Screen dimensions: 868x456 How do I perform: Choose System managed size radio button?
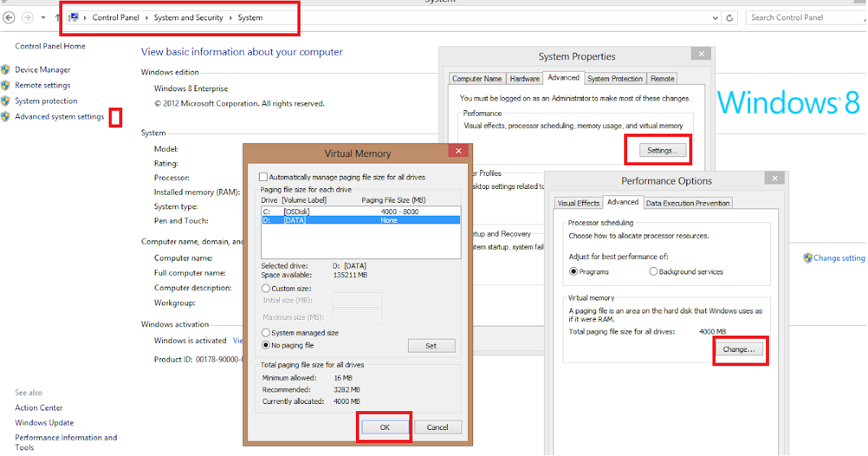265,333
